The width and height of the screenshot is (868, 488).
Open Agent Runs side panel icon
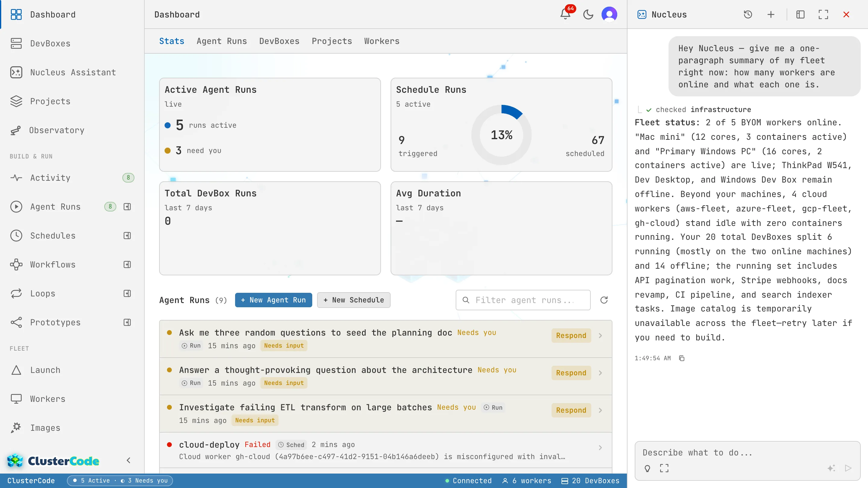[x=127, y=207]
